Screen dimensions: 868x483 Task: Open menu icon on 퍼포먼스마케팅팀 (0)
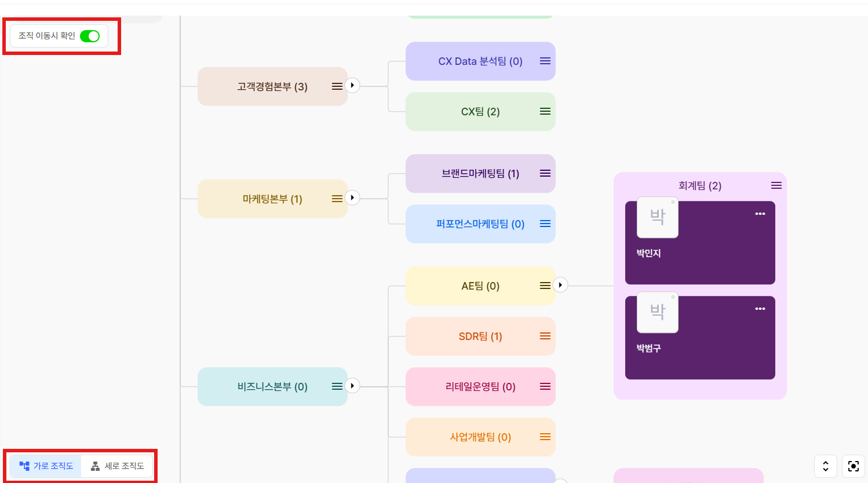[545, 224]
